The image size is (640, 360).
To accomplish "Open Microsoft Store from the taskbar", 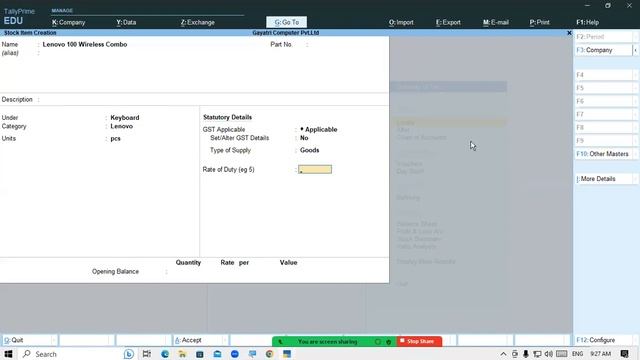I will pos(200,354).
